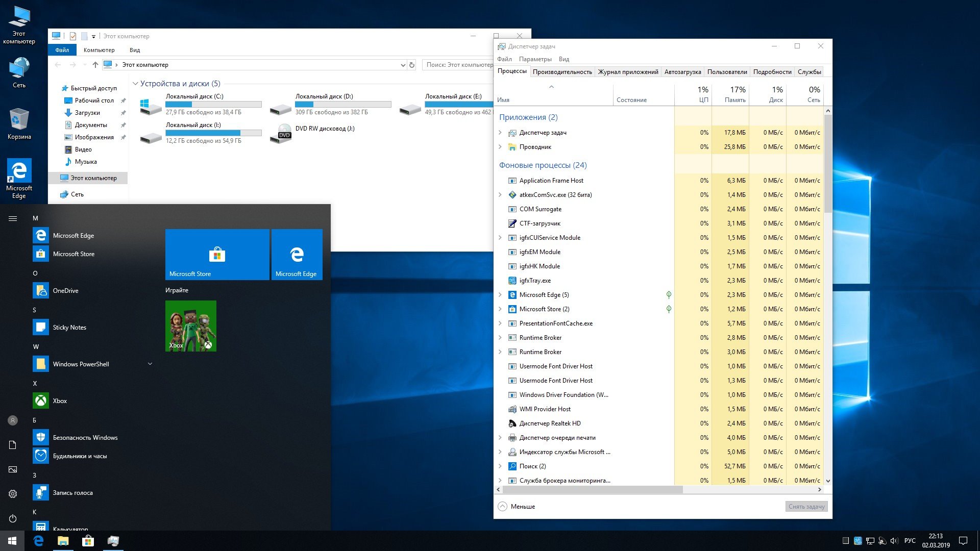Select Автозагрузка tab in Task Manager
980x551 pixels.
682,71
